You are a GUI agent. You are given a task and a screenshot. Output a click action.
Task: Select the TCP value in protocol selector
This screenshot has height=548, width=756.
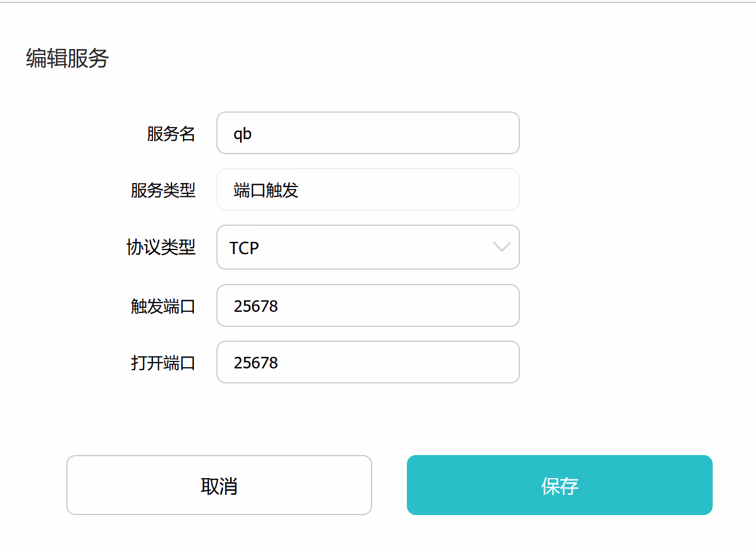pyautogui.click(x=244, y=248)
